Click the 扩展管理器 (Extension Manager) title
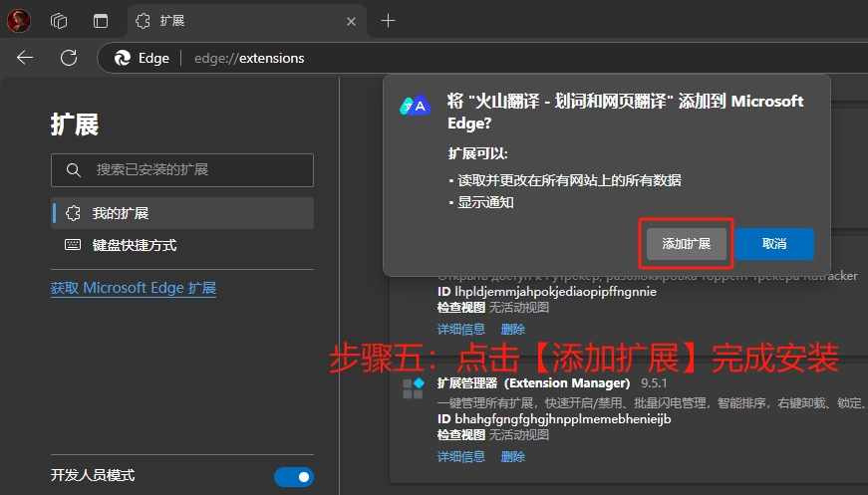Viewport: 868px width, 495px height. tap(533, 383)
